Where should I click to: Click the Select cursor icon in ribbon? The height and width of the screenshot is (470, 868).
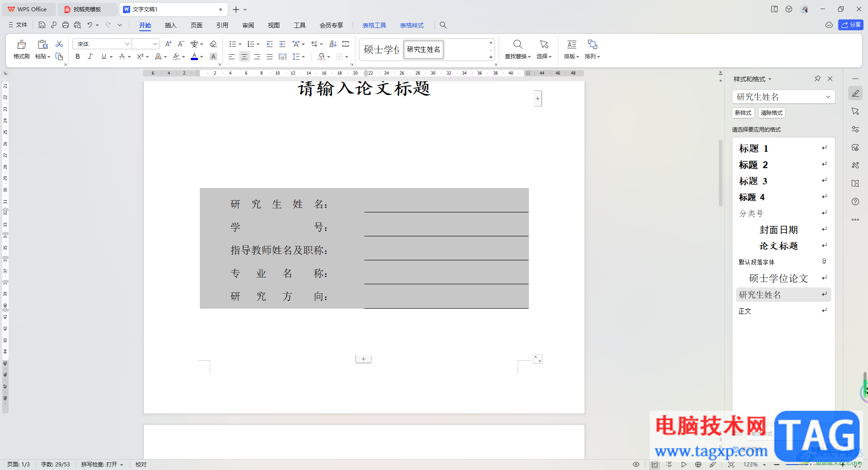(544, 44)
